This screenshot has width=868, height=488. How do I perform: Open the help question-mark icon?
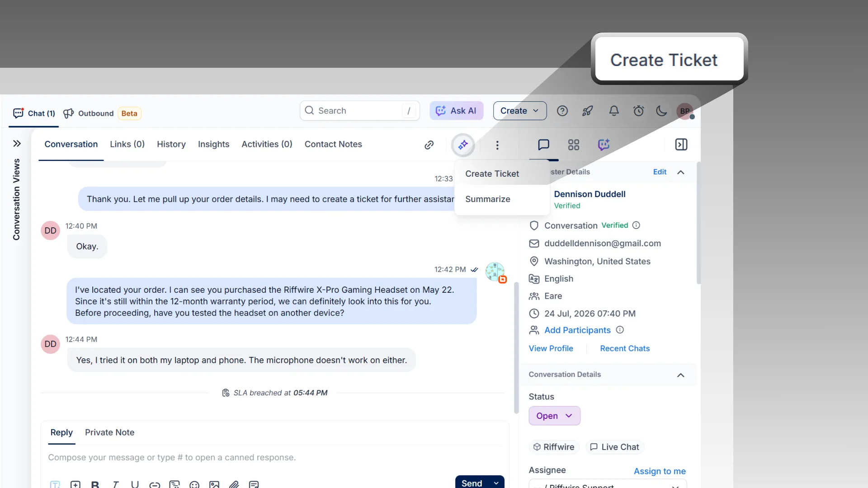click(x=562, y=111)
